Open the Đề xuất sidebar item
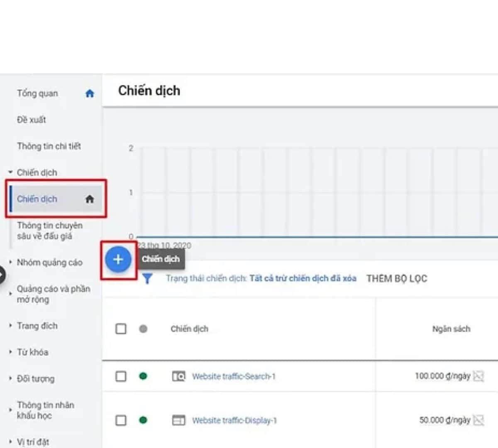The image size is (498, 448). [32, 120]
